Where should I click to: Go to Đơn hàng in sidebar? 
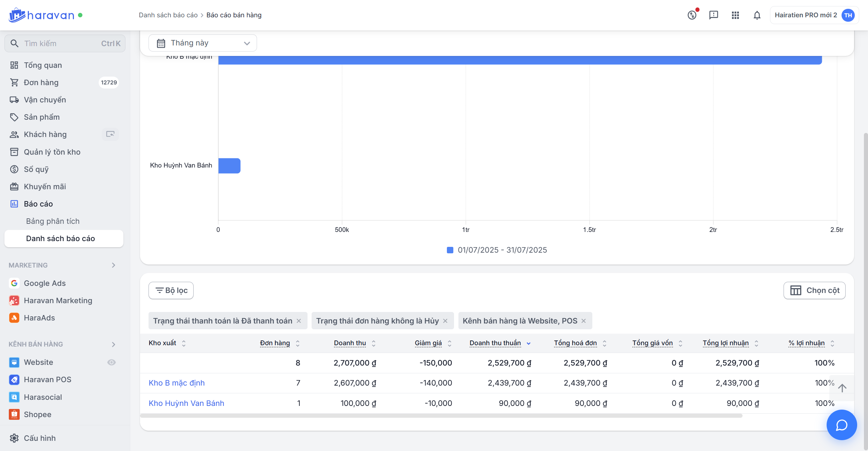point(41,82)
